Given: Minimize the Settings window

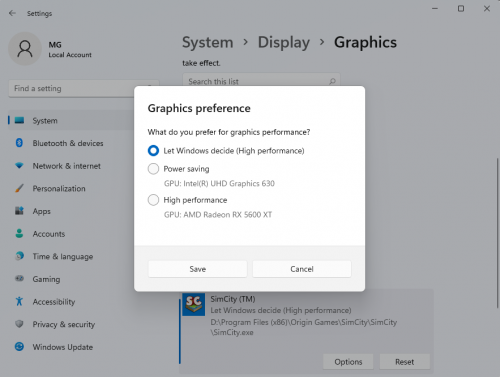Looking at the screenshot, I should pyautogui.click(x=435, y=9).
